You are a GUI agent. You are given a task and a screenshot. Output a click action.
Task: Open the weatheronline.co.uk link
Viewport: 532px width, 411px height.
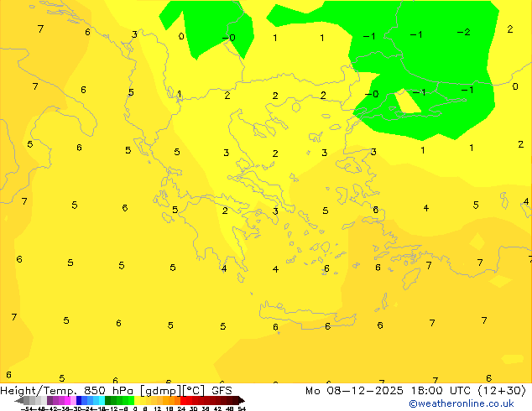(462, 403)
